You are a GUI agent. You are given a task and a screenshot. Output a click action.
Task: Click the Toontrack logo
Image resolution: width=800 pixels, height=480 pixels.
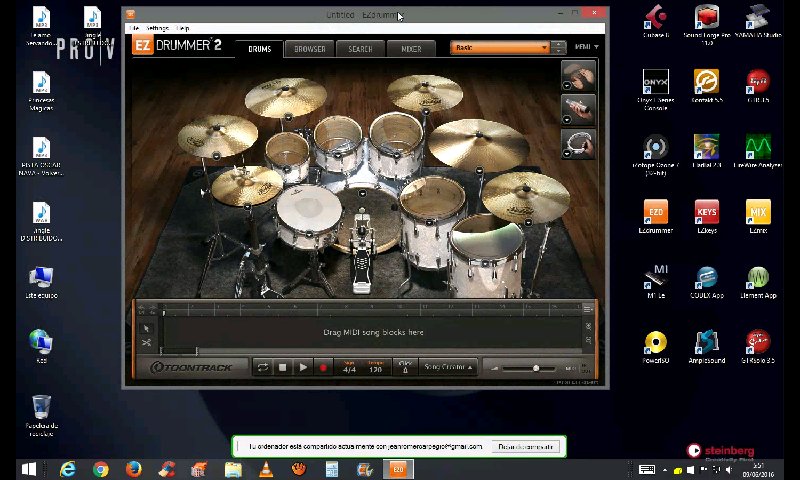click(x=191, y=367)
